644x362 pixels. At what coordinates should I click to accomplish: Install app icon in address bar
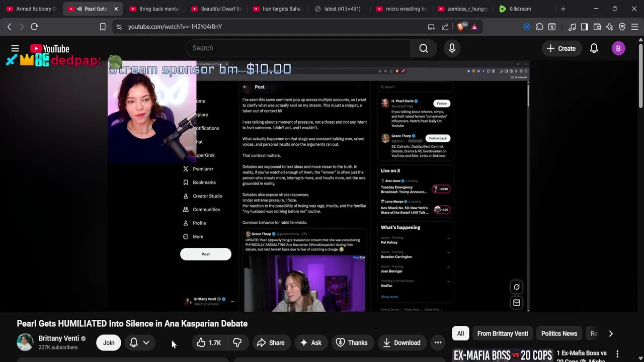431,27
